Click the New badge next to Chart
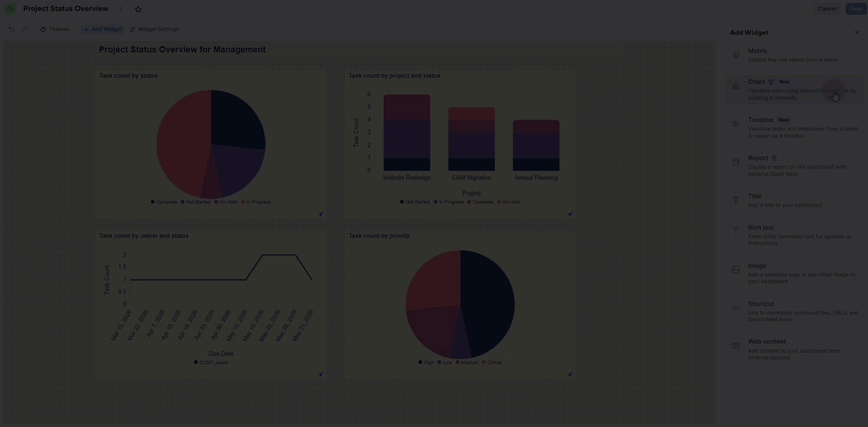The height and width of the screenshot is (427, 868). (x=784, y=82)
